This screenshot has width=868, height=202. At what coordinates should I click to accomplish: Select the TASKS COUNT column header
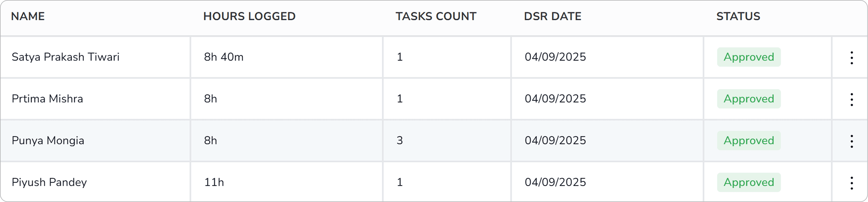(436, 16)
